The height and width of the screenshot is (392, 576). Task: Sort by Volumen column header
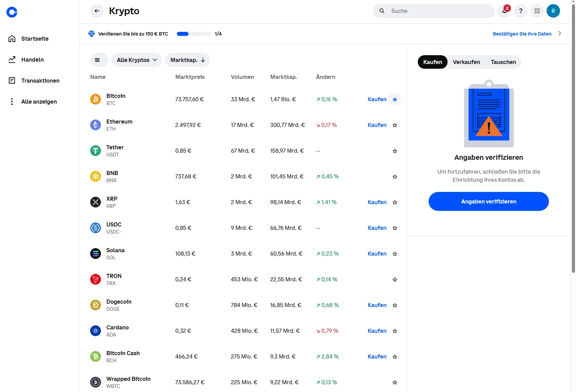point(242,77)
